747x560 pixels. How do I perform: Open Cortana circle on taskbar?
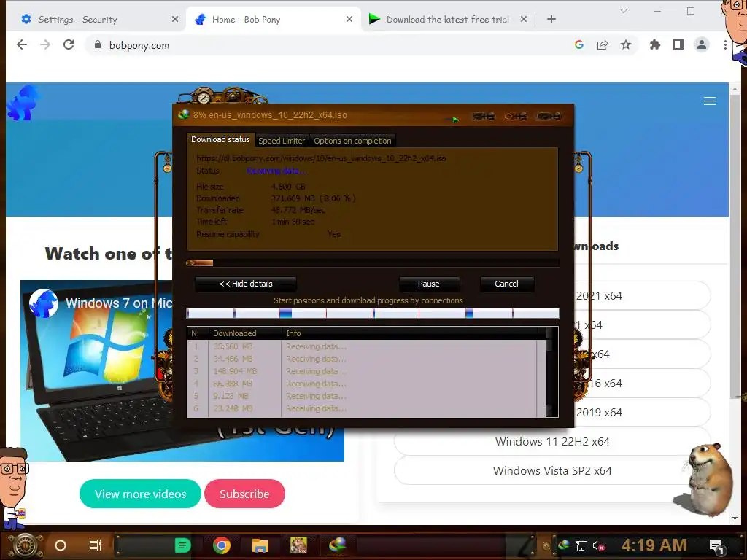tap(61, 545)
